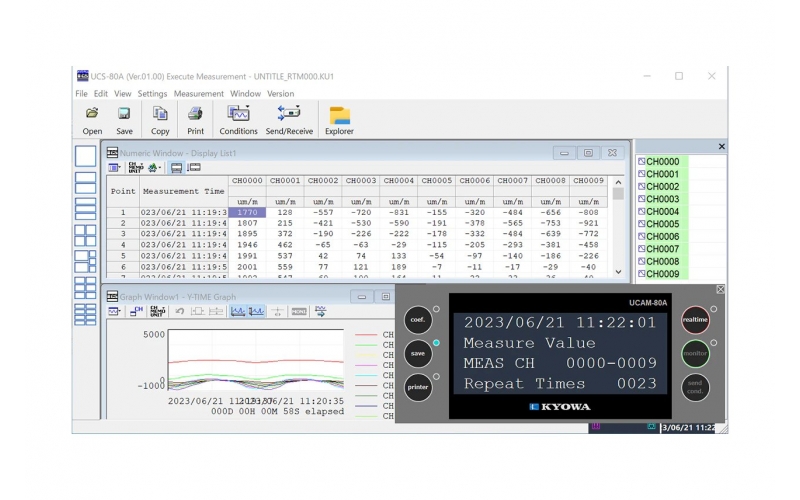This screenshot has width=800, height=500.
Task: Click row 3 point number in table
Action: pos(123,234)
